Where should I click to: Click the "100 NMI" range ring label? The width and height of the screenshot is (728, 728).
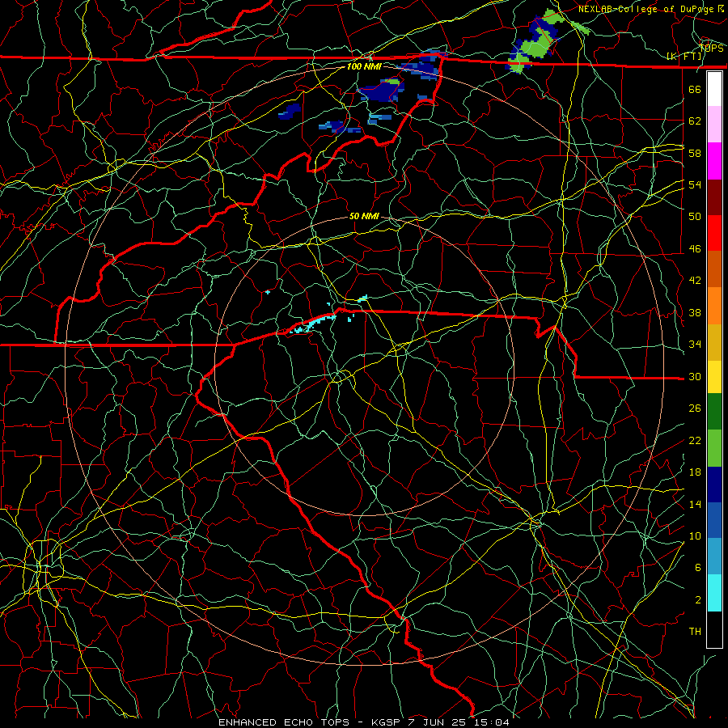pos(364,66)
